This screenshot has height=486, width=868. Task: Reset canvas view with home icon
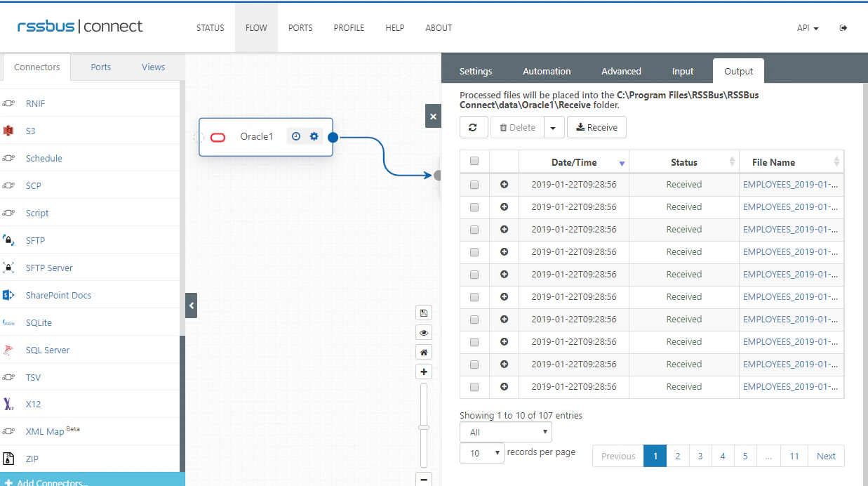424,352
